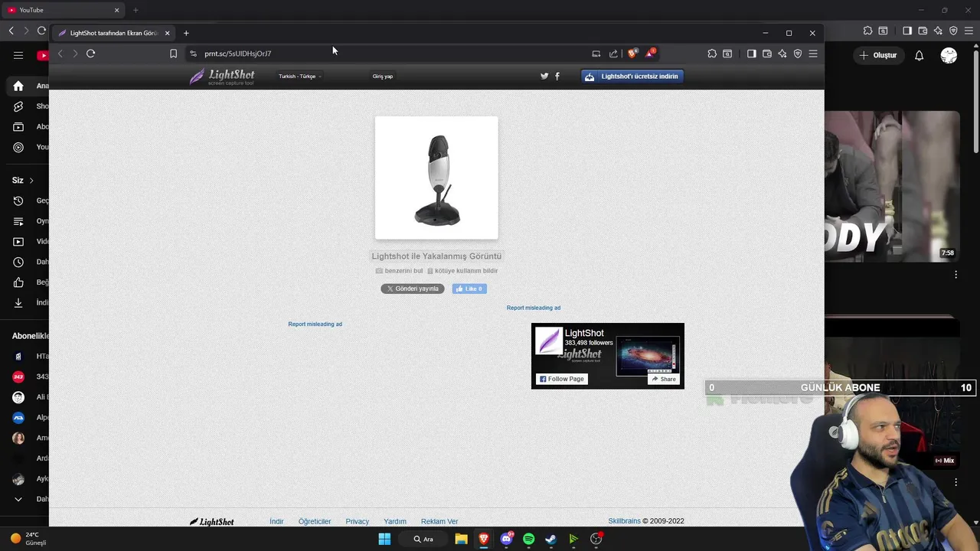Click the LightShot logo in header
The width and height of the screenshot is (980, 551).
coord(222,77)
